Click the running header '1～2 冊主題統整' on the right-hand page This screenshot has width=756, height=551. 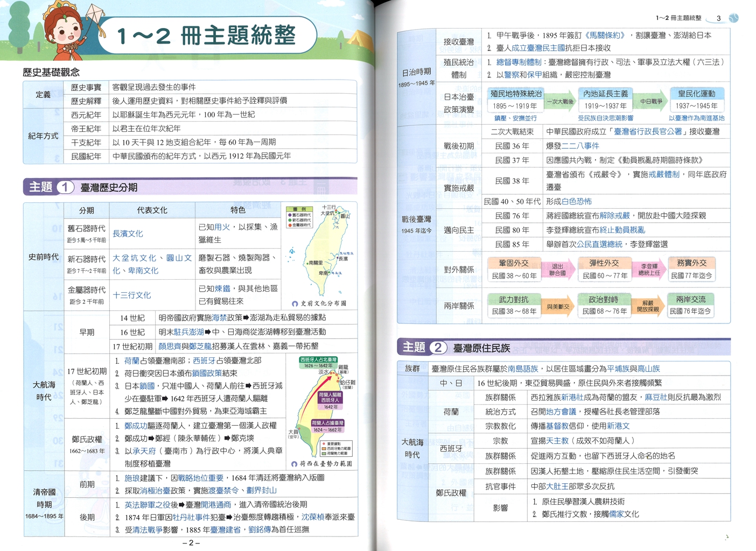click(x=678, y=18)
